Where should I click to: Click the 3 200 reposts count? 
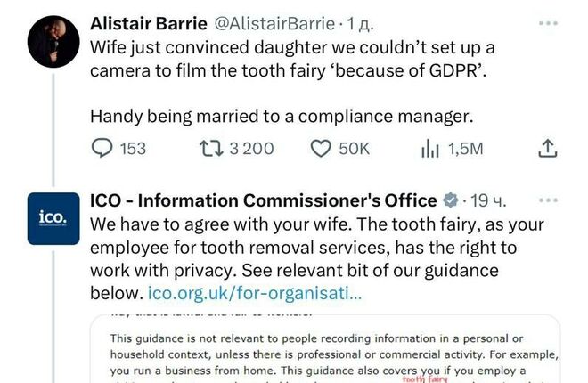point(251,148)
